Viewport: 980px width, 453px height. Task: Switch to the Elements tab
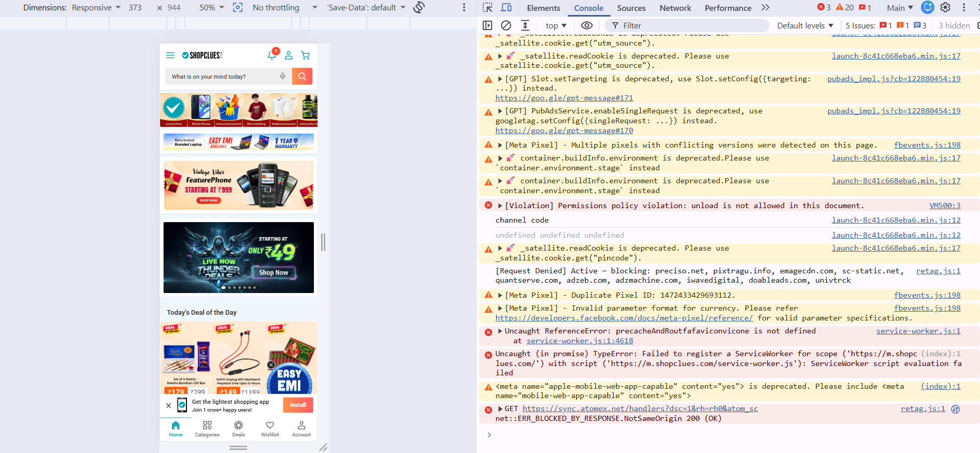(543, 8)
